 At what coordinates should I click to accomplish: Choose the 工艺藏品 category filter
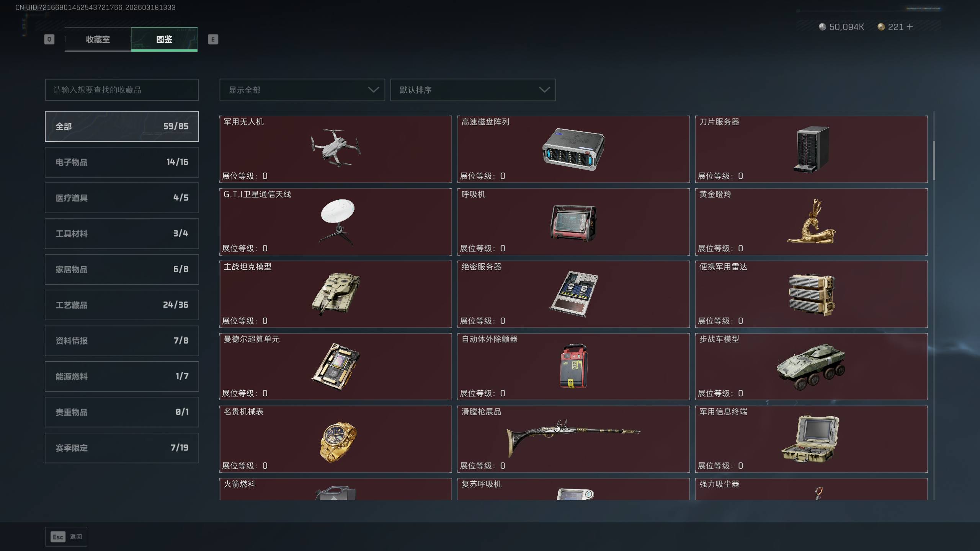(122, 305)
